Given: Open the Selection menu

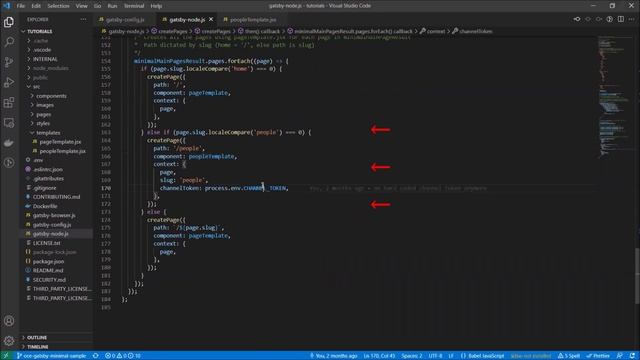Looking at the screenshot, I should (x=58, y=6).
